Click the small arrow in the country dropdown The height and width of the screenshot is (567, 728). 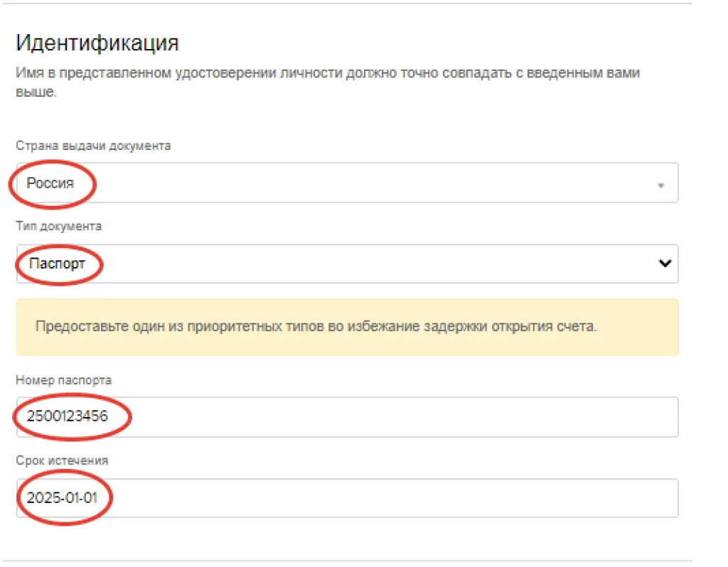pos(660,185)
